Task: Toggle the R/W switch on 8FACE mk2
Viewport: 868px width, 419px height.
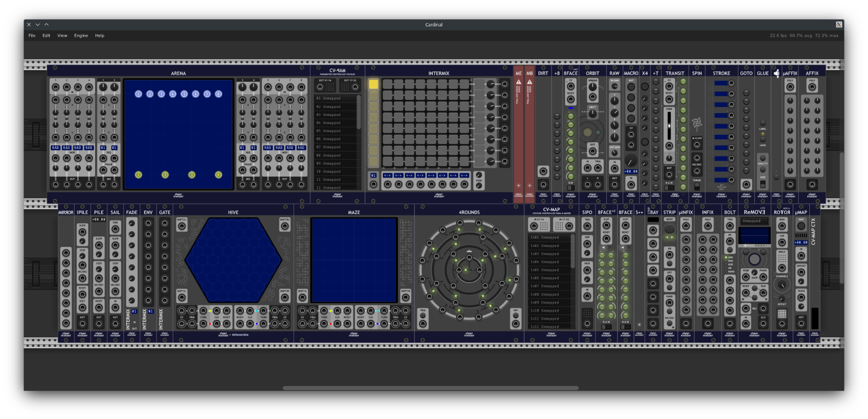Action: [570, 188]
